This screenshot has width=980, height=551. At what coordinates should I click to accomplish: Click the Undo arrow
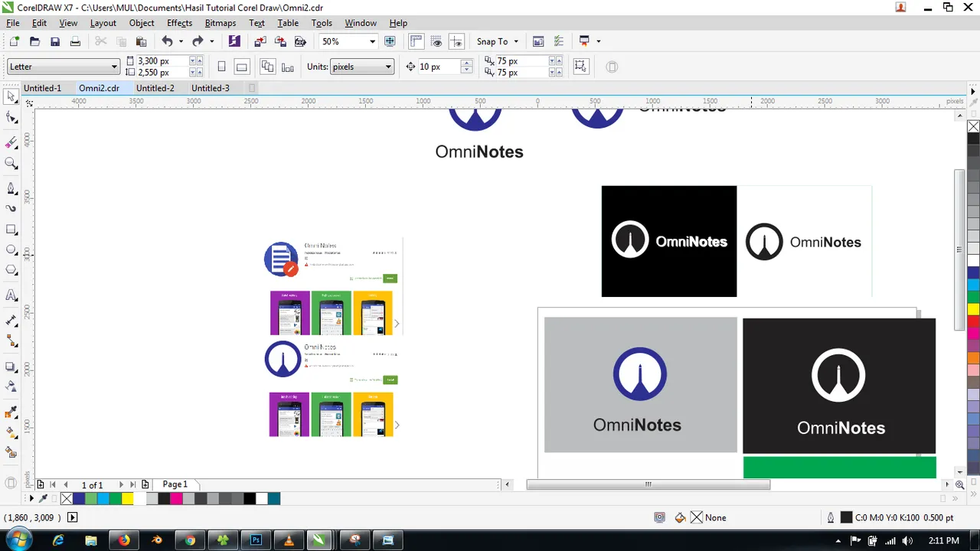pyautogui.click(x=167, y=41)
